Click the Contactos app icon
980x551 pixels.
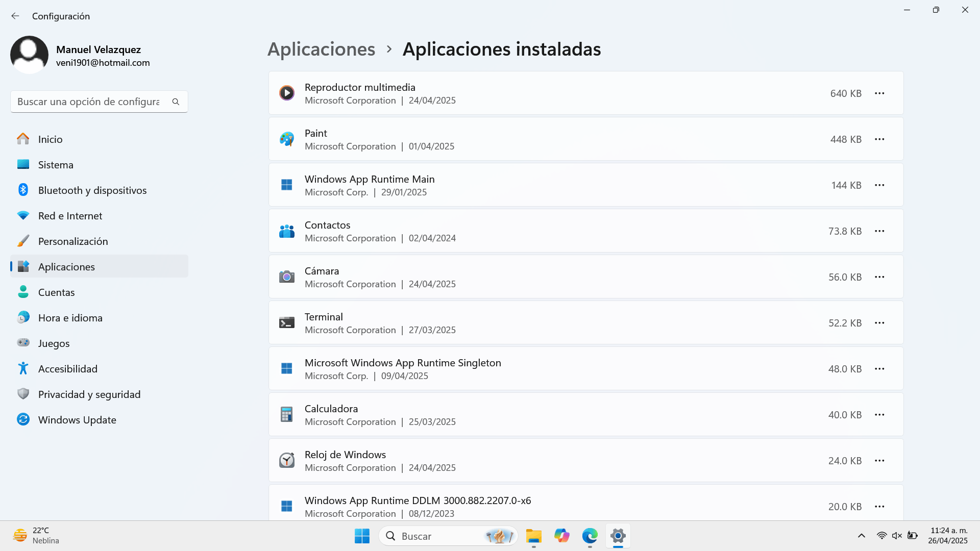tap(287, 231)
